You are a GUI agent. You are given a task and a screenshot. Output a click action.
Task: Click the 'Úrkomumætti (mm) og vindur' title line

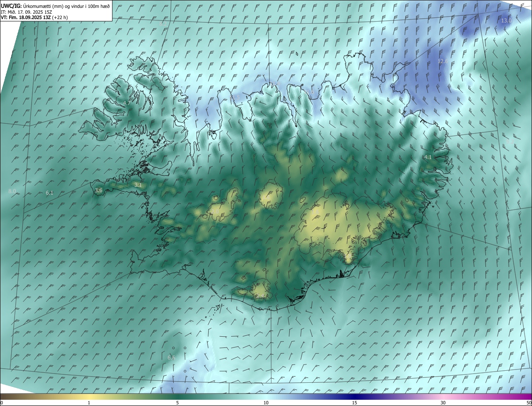pyautogui.click(x=55, y=6)
